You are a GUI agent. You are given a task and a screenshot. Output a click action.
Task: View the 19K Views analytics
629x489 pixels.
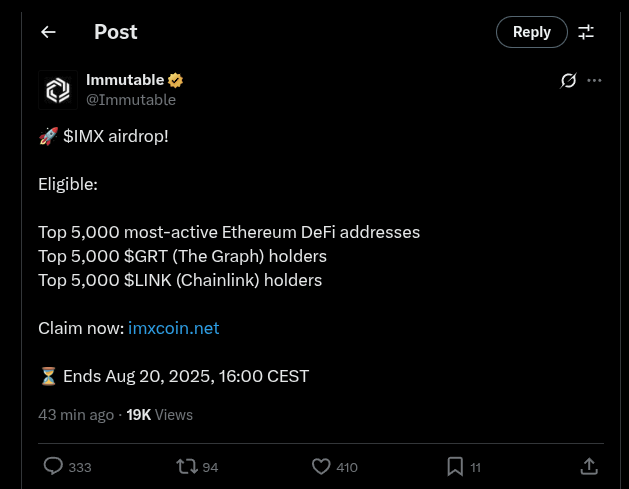coord(159,414)
